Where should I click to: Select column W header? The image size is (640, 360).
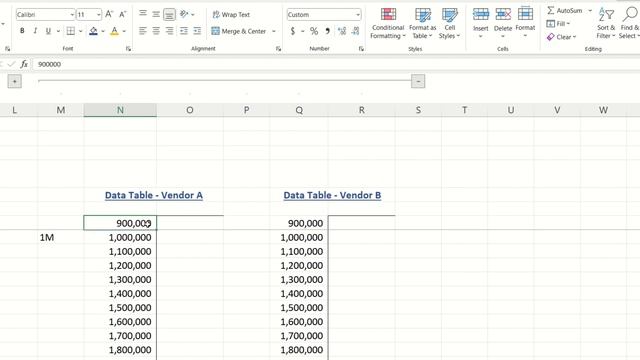point(603,110)
